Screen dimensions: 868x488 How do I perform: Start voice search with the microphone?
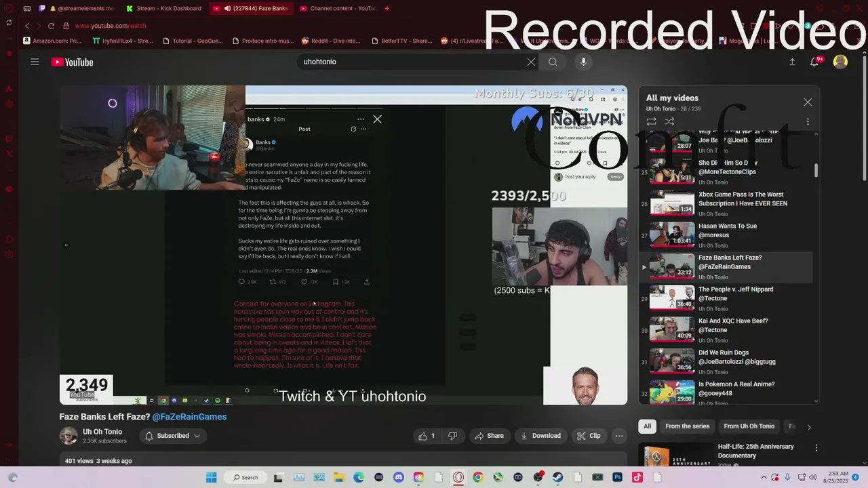pos(583,62)
